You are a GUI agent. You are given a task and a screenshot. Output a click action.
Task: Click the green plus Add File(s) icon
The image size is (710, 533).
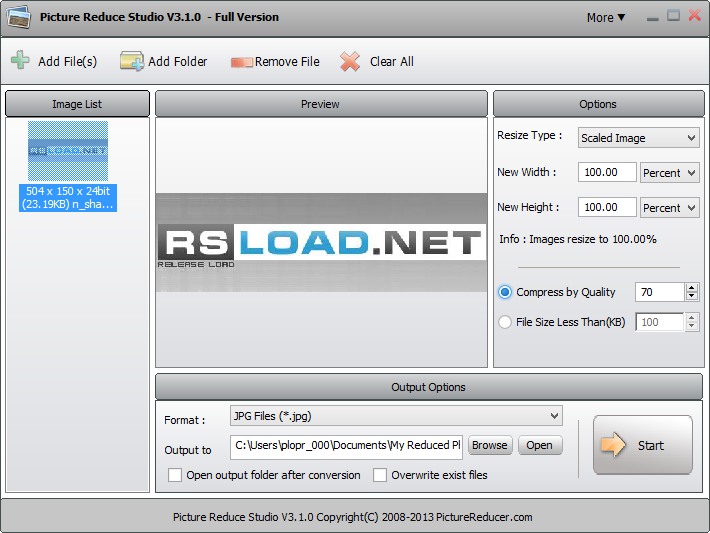click(x=20, y=60)
